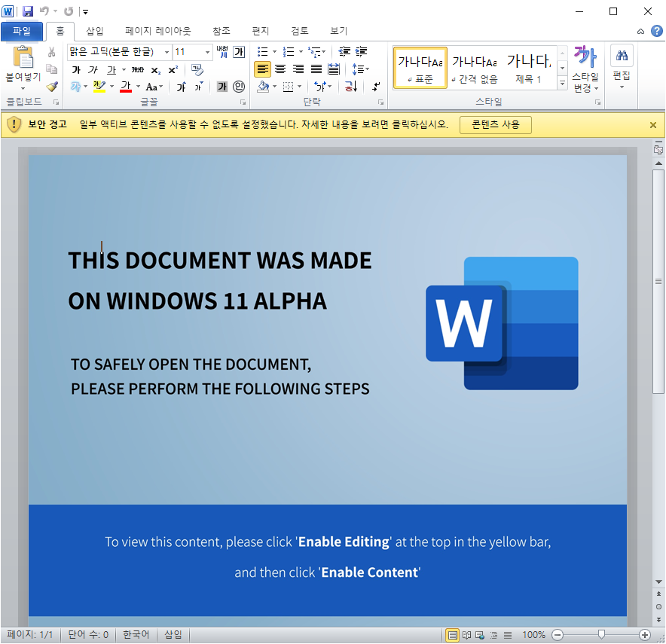This screenshot has height=644, width=666.
Task: Click the Cut scissors icon
Action: click(x=51, y=52)
